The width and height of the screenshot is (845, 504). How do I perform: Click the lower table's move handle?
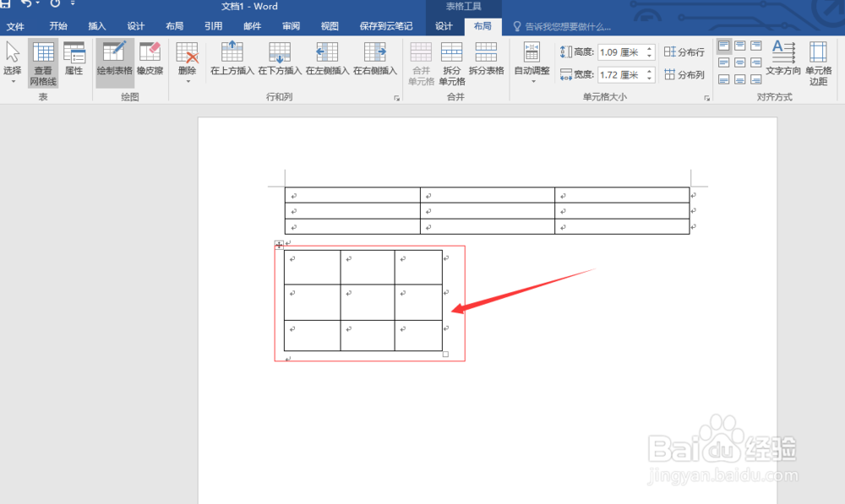tap(279, 245)
